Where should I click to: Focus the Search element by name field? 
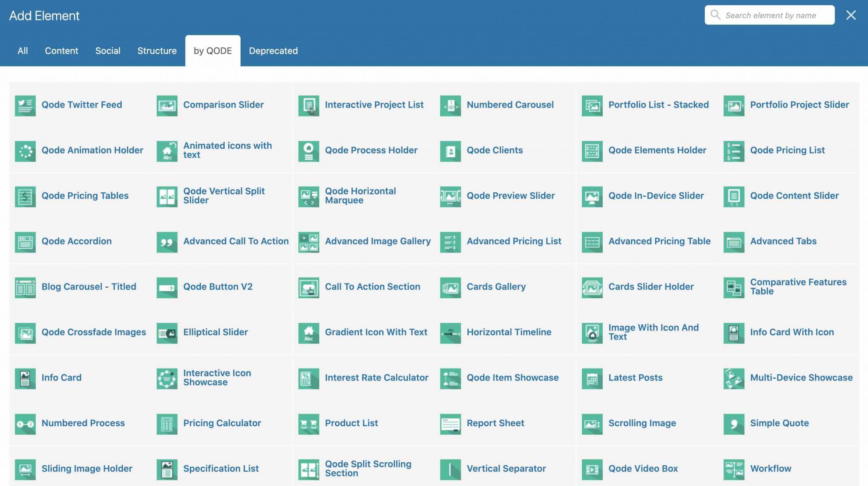click(770, 15)
